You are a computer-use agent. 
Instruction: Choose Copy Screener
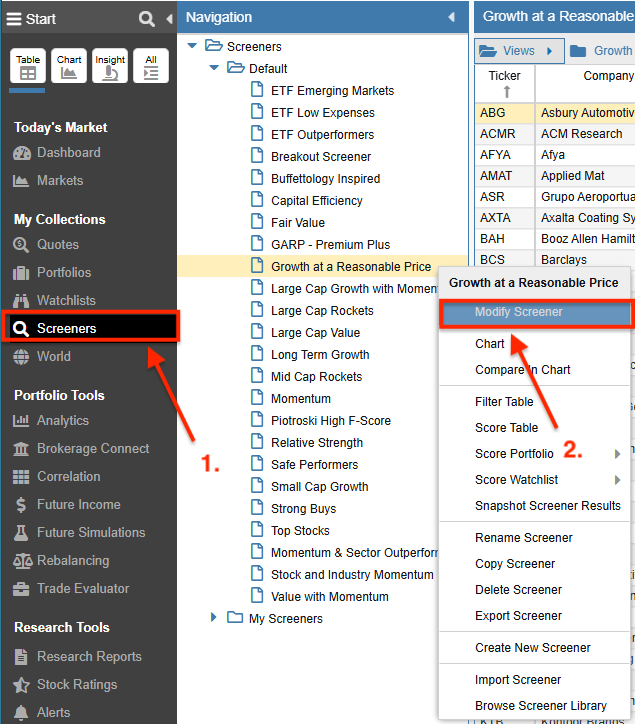click(515, 564)
